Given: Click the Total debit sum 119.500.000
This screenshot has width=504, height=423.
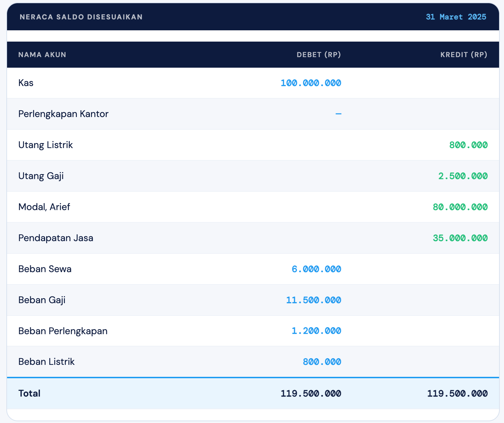Looking at the screenshot, I should (x=311, y=393).
